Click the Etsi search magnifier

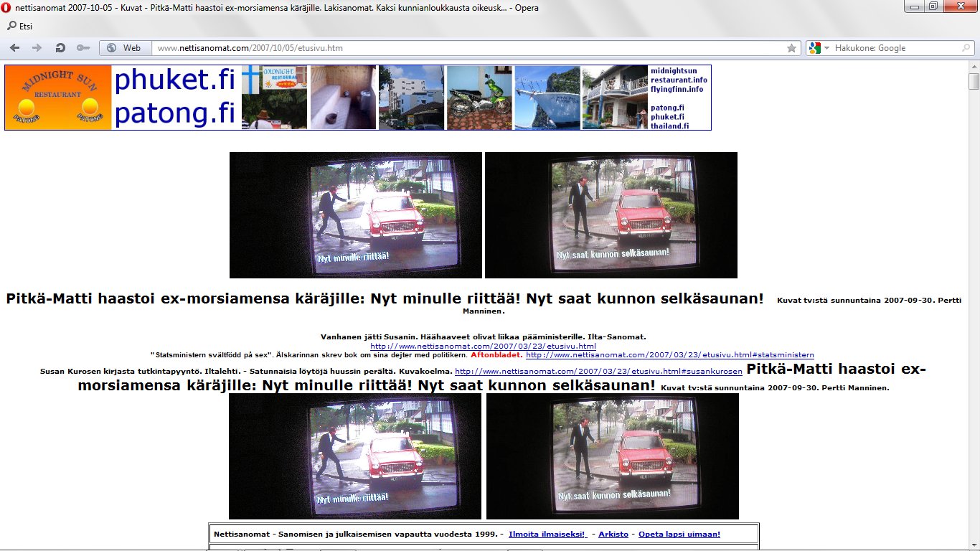click(12, 27)
